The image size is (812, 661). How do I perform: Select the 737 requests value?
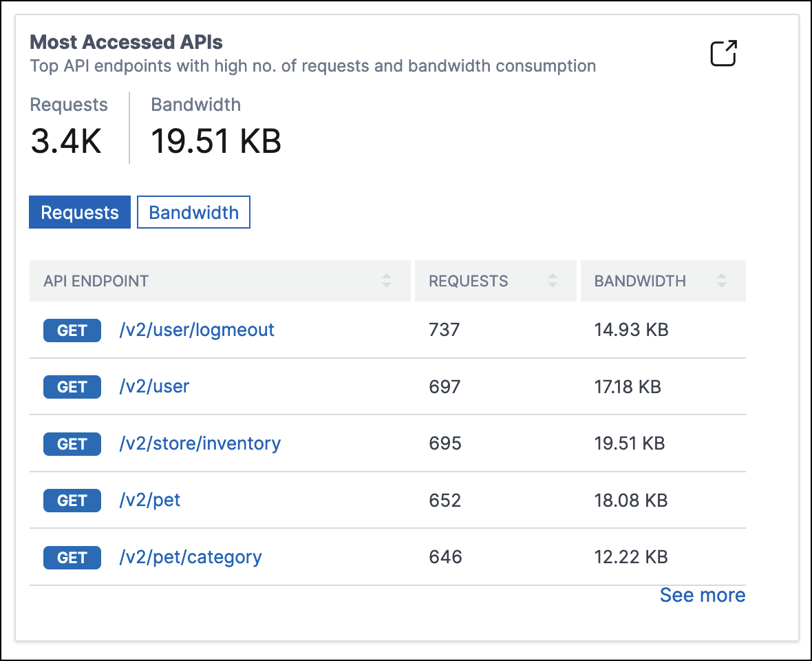pos(445,330)
